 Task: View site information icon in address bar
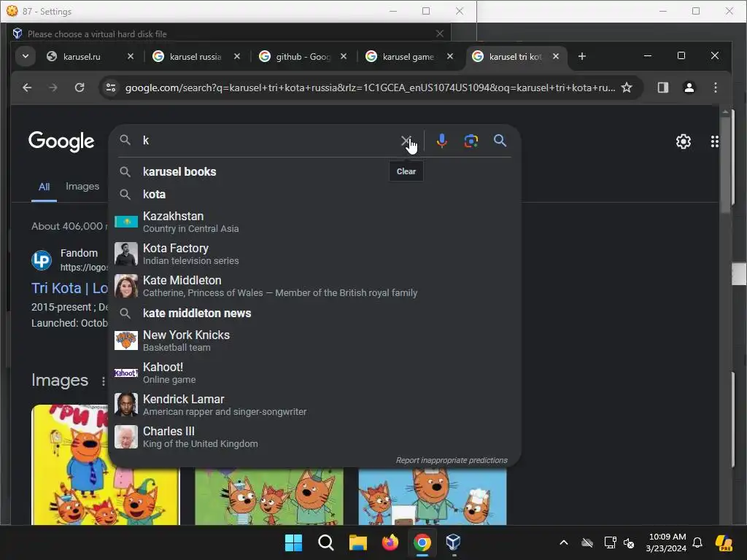click(x=111, y=87)
